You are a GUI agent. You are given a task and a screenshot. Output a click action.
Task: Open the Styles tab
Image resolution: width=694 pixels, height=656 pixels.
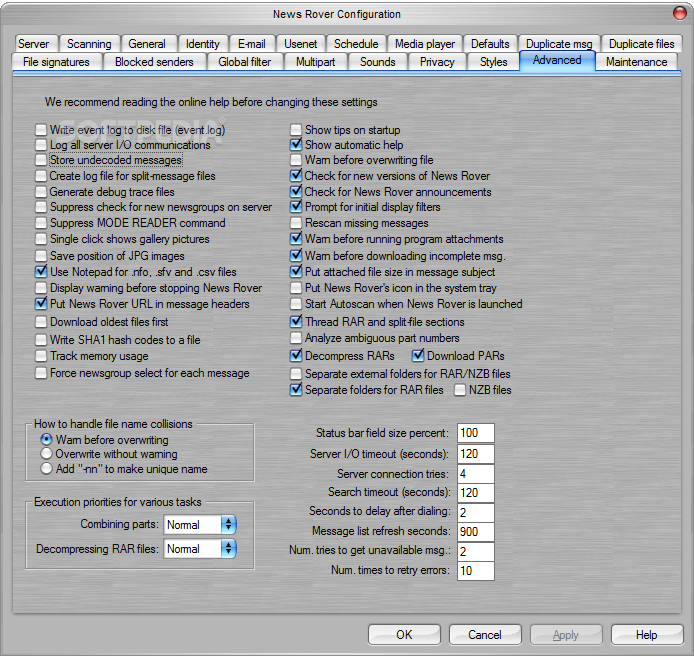coord(494,62)
